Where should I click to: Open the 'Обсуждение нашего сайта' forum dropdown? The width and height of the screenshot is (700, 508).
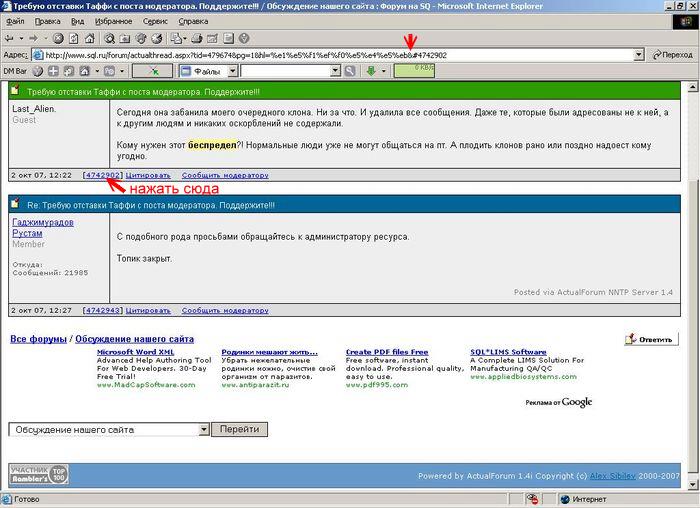coord(204,429)
